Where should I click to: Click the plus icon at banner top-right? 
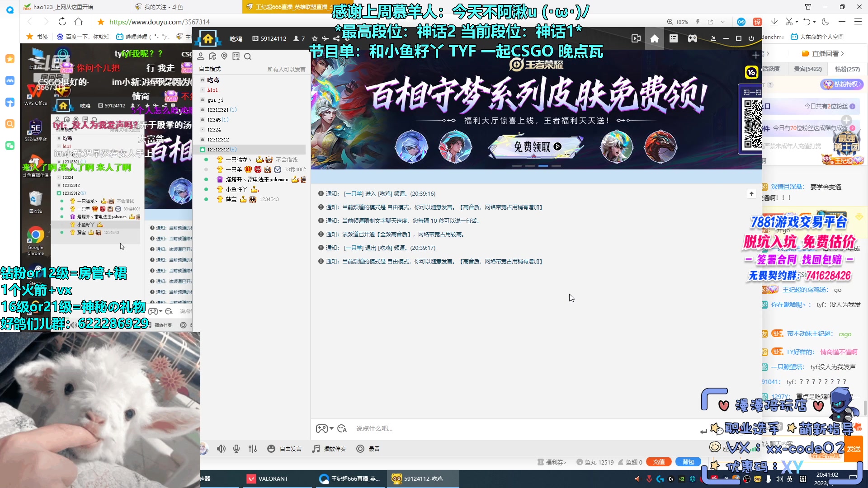point(755,55)
